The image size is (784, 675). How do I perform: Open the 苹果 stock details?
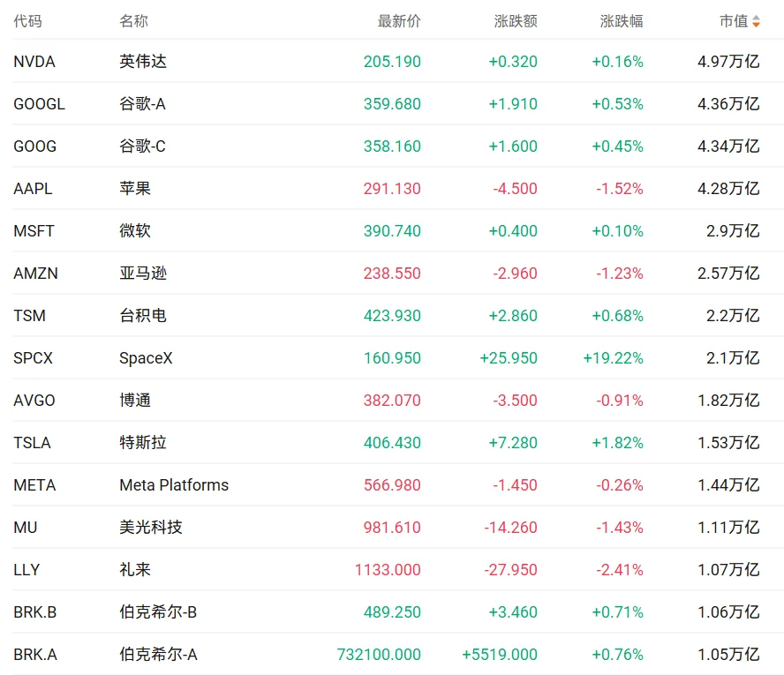(135, 188)
